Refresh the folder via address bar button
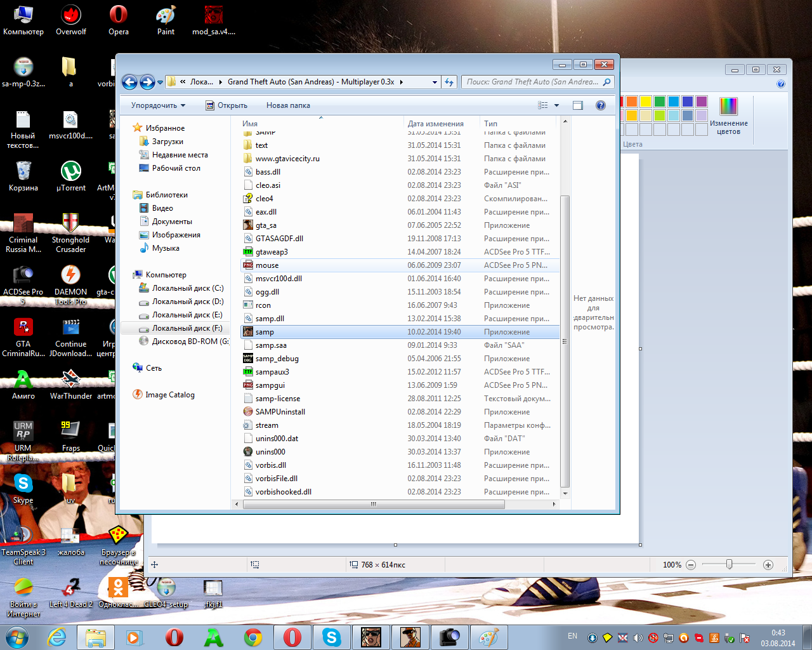 tap(449, 82)
